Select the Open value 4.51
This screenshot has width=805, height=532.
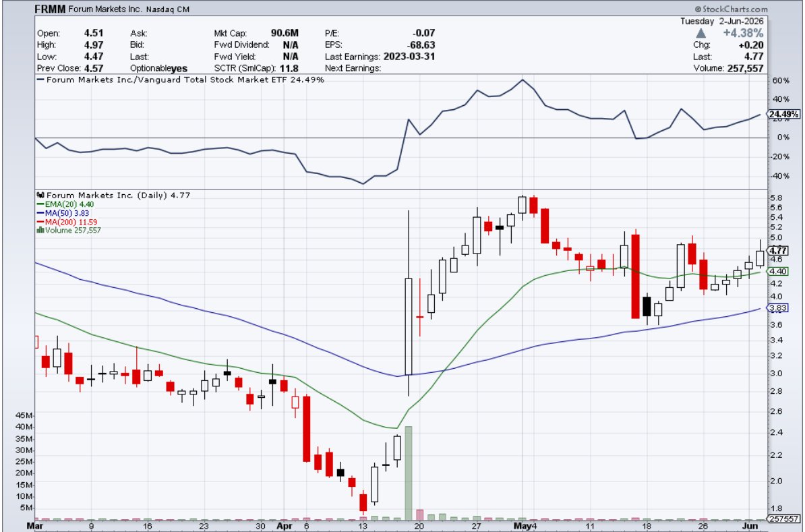coord(94,34)
